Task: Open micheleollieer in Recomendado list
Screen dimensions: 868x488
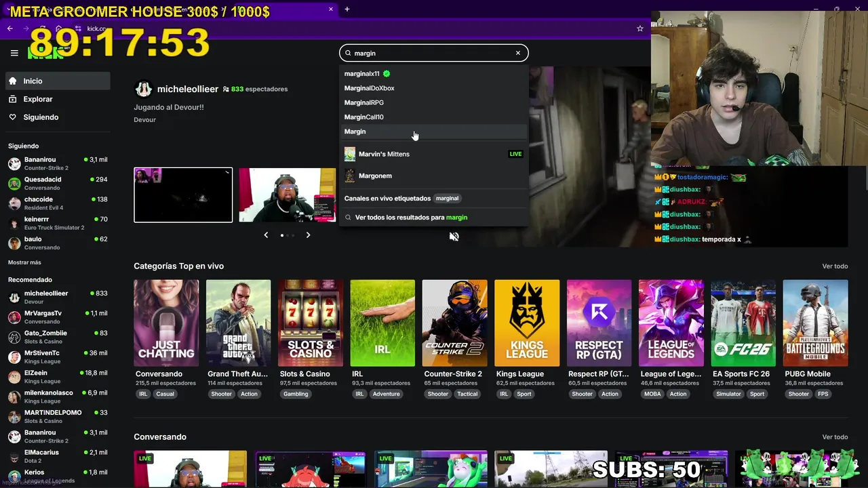Action: (x=58, y=297)
